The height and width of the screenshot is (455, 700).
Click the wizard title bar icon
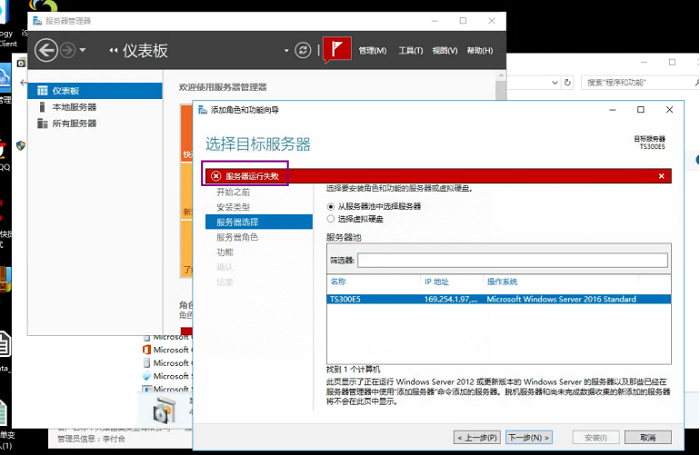(x=203, y=110)
